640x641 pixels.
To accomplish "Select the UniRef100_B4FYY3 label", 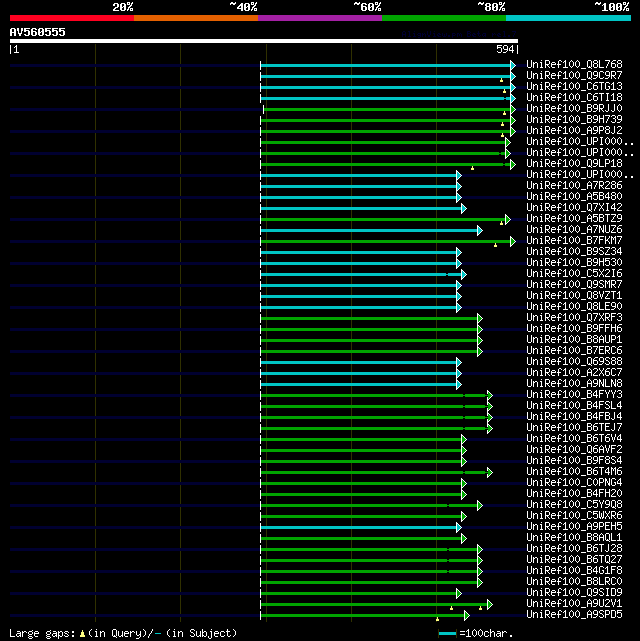I will tap(574, 394).
